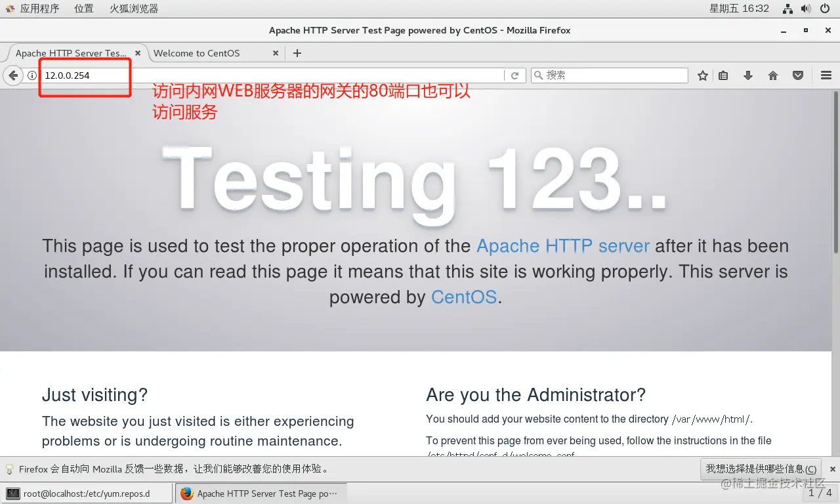Open the 应用程序 applications menu
Viewport: 840px width, 504px height.
point(39,9)
